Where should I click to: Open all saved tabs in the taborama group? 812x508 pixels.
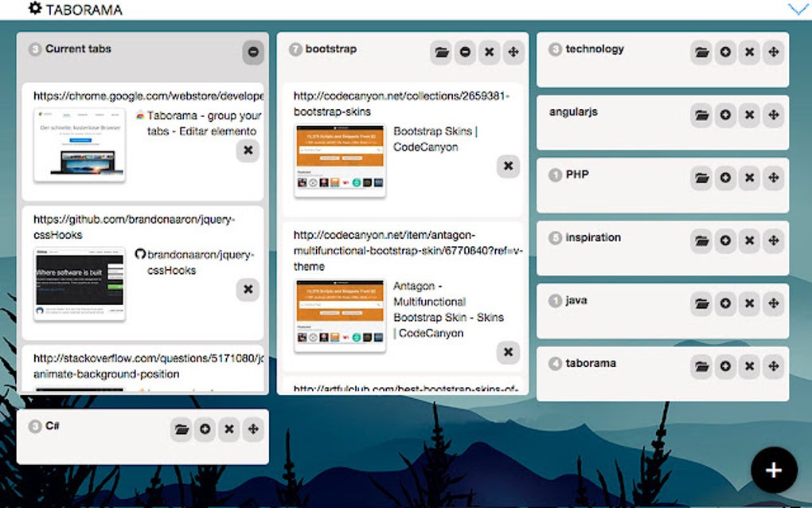point(701,366)
